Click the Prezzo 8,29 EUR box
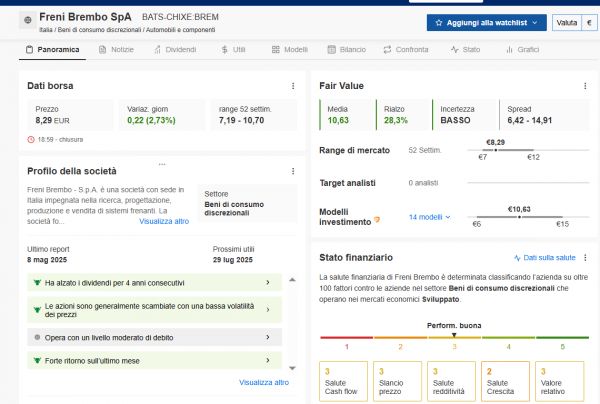600x404 pixels. point(70,115)
